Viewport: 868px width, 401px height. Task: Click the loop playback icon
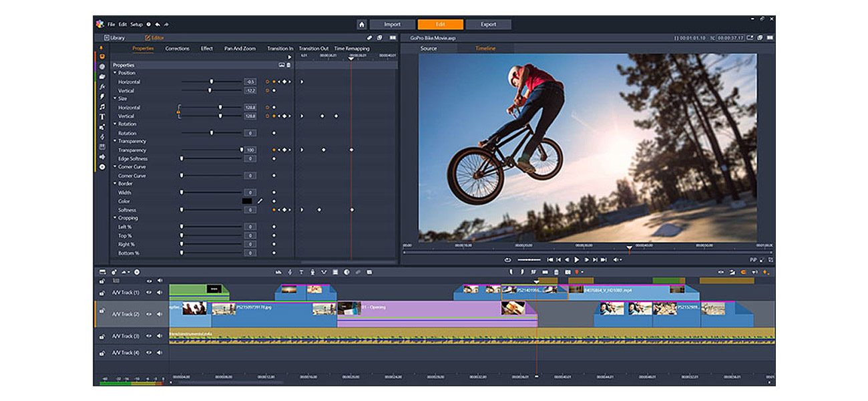[x=507, y=259]
